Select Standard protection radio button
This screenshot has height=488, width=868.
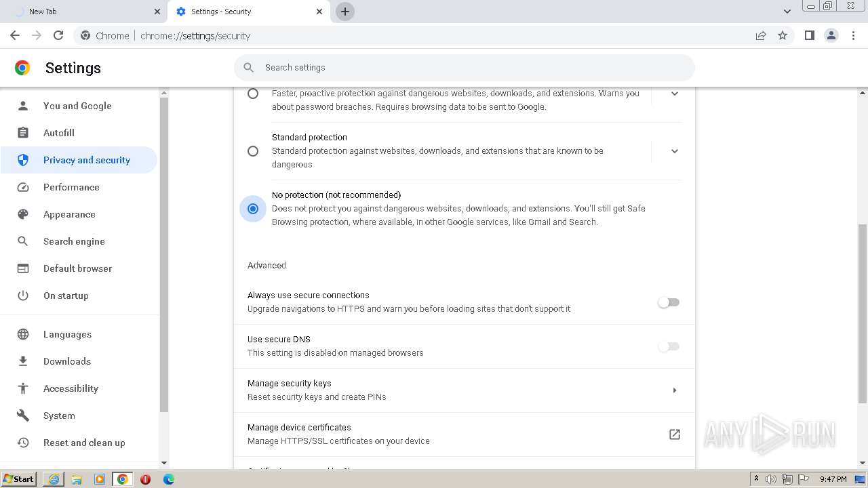(x=253, y=151)
